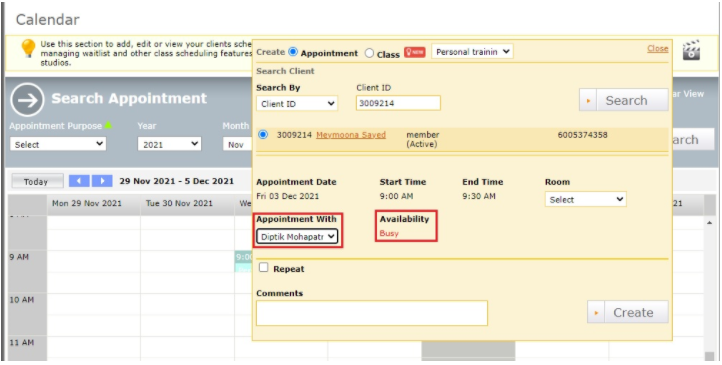The width and height of the screenshot is (722, 365).
Task: Click the 9:00 appointment block in calendar
Action: tap(244, 261)
